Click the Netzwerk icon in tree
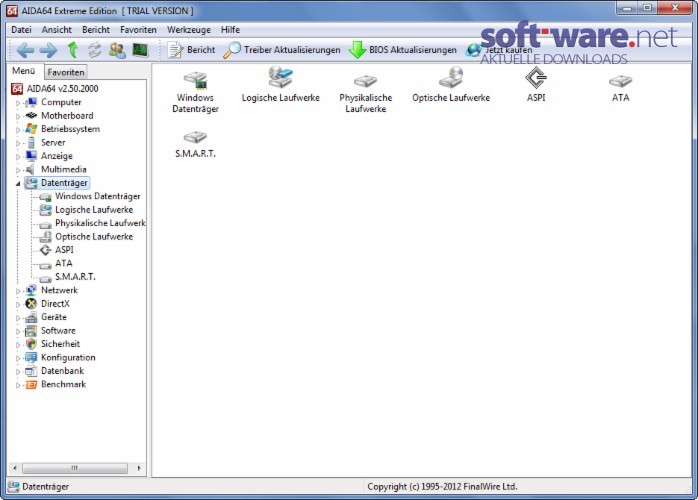This screenshot has width=698, height=500. point(31,290)
